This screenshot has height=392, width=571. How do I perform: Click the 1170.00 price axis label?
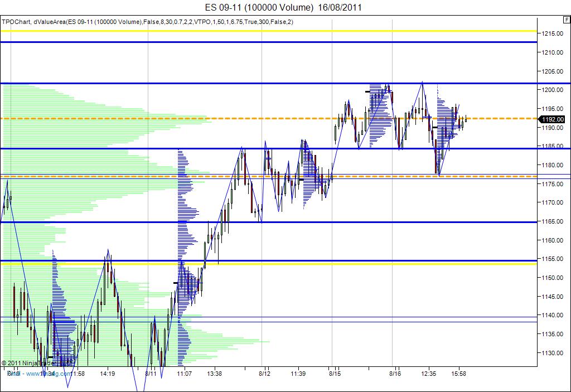(553, 202)
